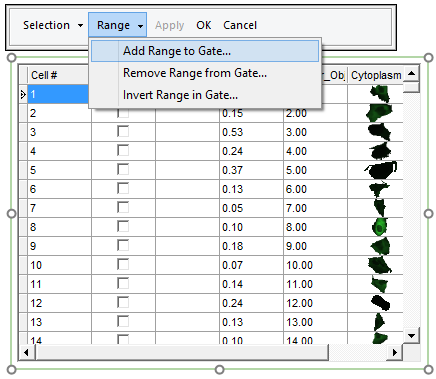
Task: Click cytoplasm thumbnail of cell 1
Action: (380, 94)
